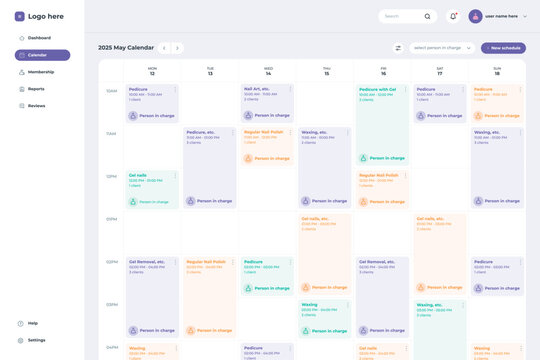Open Settings from the sidebar gear icon
Screen dimensions: 540x360
tap(21, 340)
